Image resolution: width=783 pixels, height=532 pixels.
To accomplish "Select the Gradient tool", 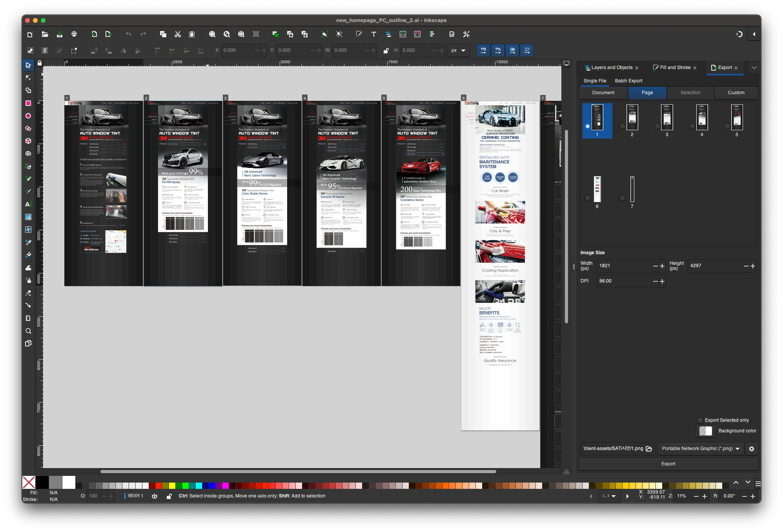I will tap(28, 217).
